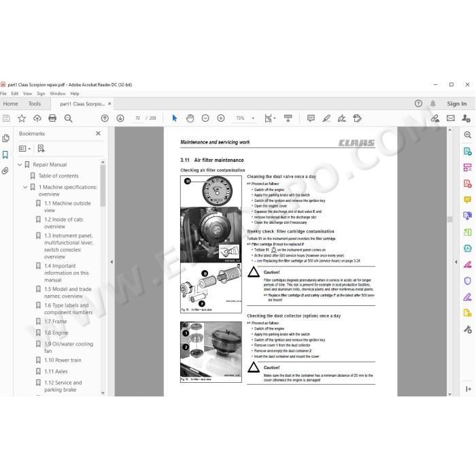This screenshot has width=476, height=476.
Task: Print the document with the printer icon
Action: click(x=52, y=118)
